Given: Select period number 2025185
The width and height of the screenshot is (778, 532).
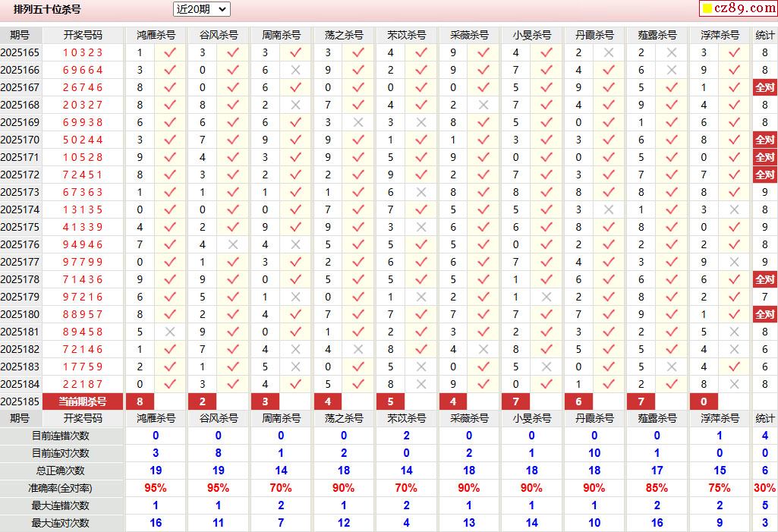Looking at the screenshot, I should tap(20, 401).
